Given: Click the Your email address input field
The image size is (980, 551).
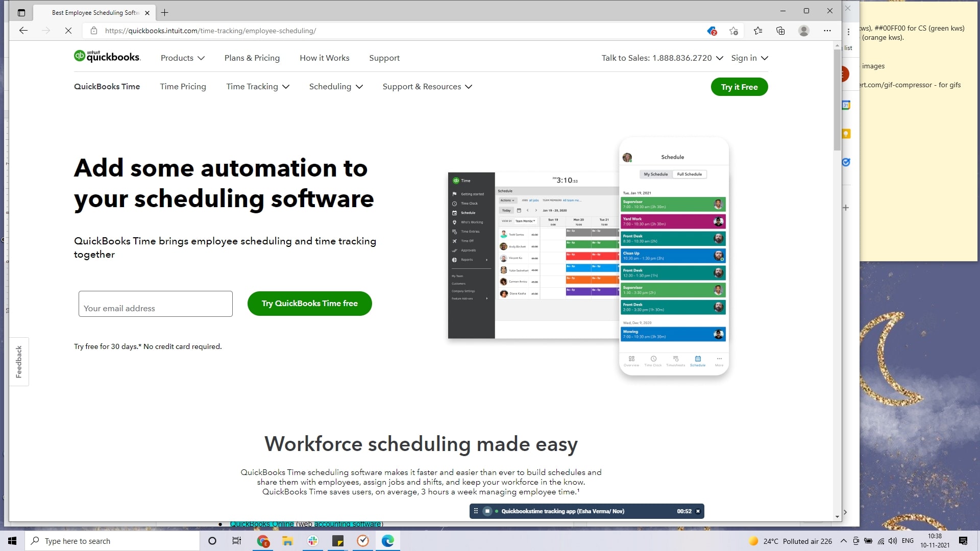Looking at the screenshot, I should pyautogui.click(x=155, y=304).
